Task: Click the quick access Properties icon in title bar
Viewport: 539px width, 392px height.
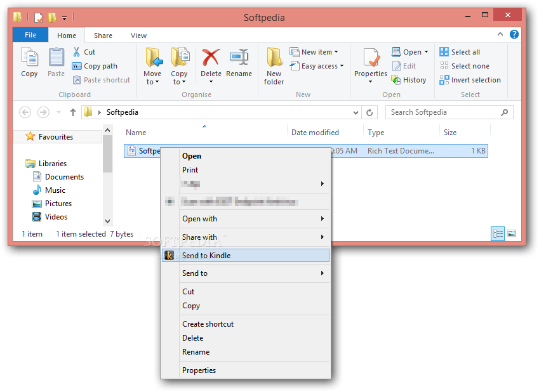Action: [39, 17]
